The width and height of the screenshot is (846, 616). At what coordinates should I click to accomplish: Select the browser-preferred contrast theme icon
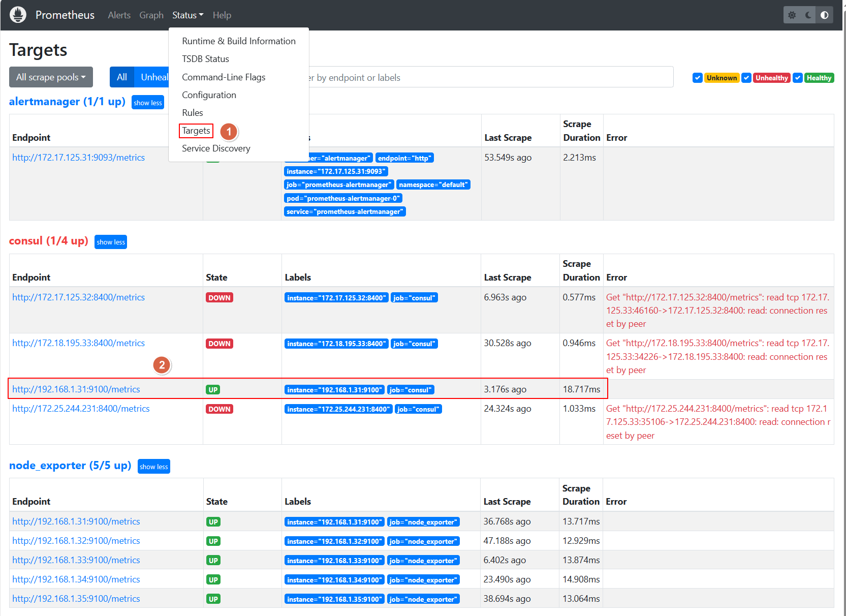pos(824,15)
